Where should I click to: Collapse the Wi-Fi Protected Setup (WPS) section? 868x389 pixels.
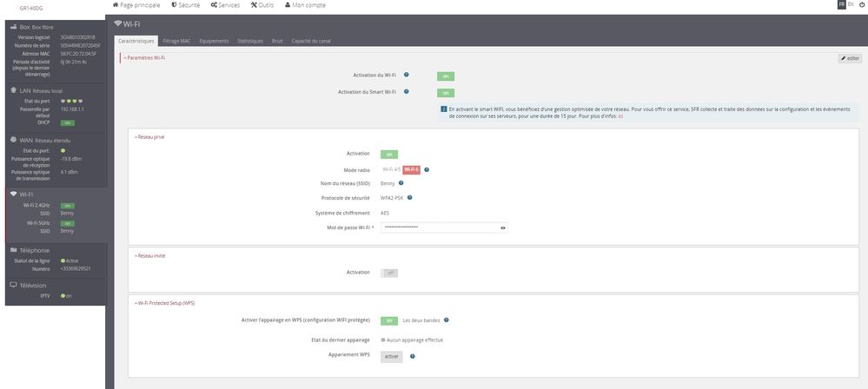point(164,303)
